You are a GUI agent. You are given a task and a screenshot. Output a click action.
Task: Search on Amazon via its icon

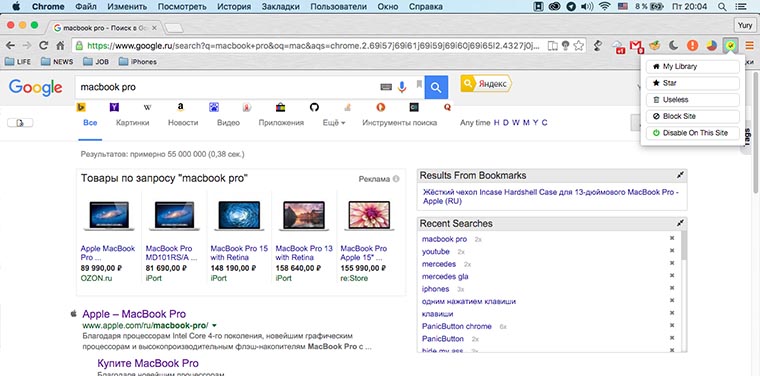click(180, 108)
